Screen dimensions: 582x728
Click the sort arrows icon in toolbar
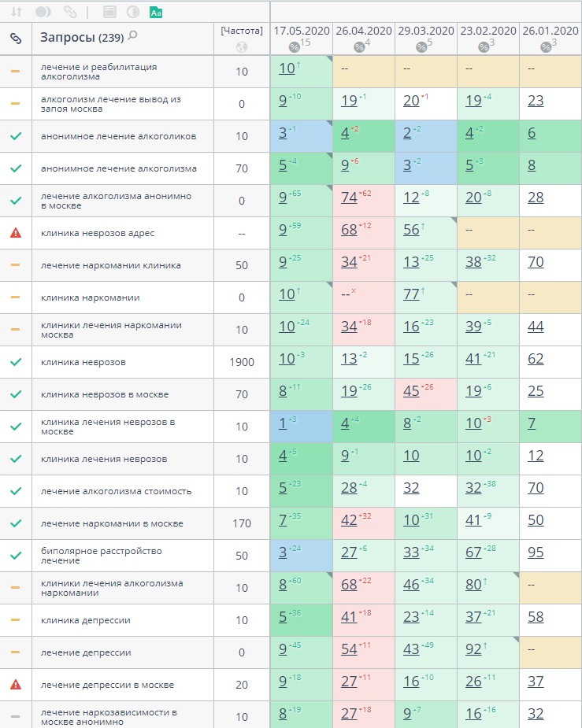[x=17, y=12]
